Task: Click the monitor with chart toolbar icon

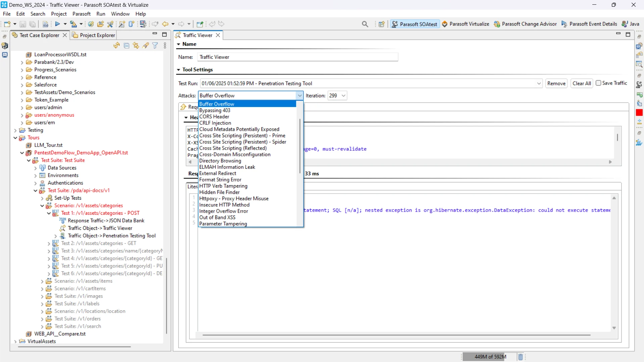Action: pos(143,24)
